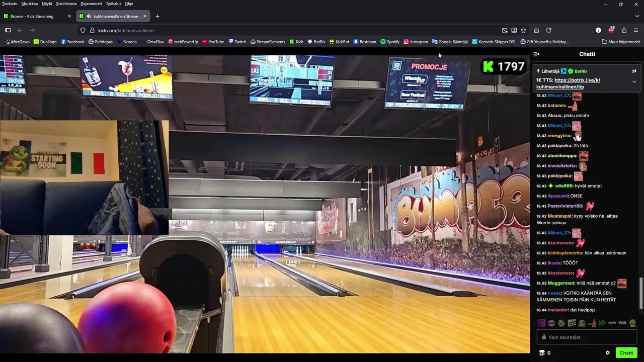Select the first purple emote in the emote bar

541,323
